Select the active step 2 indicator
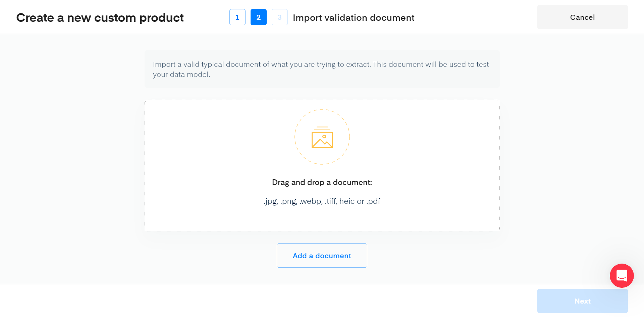 tap(258, 17)
